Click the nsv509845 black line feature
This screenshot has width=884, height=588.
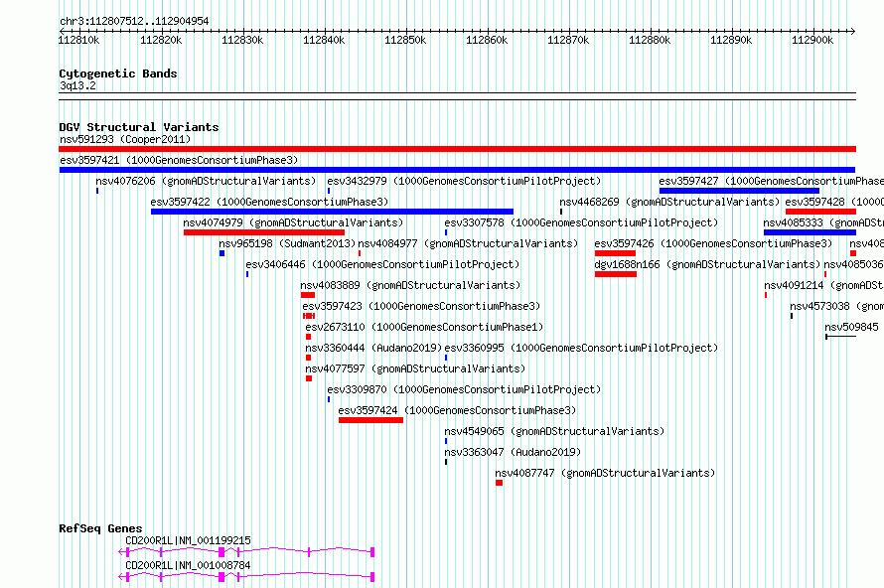tap(840, 337)
